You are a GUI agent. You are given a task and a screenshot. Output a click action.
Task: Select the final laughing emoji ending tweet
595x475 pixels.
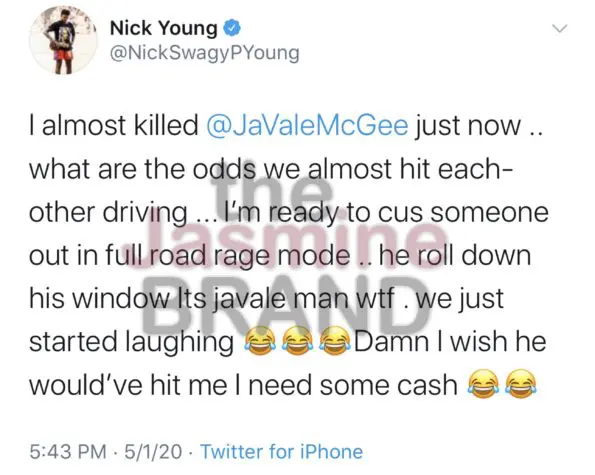(x=521, y=384)
